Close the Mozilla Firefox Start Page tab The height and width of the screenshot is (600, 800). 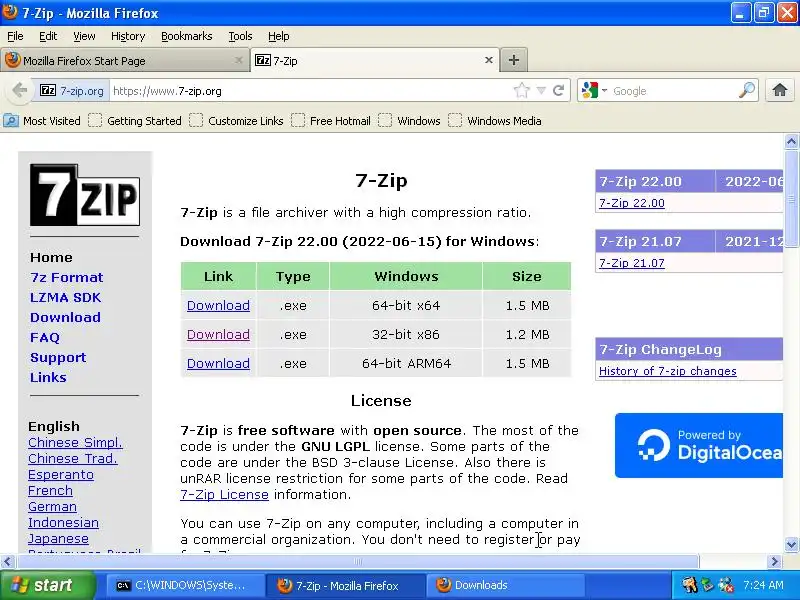(x=238, y=60)
